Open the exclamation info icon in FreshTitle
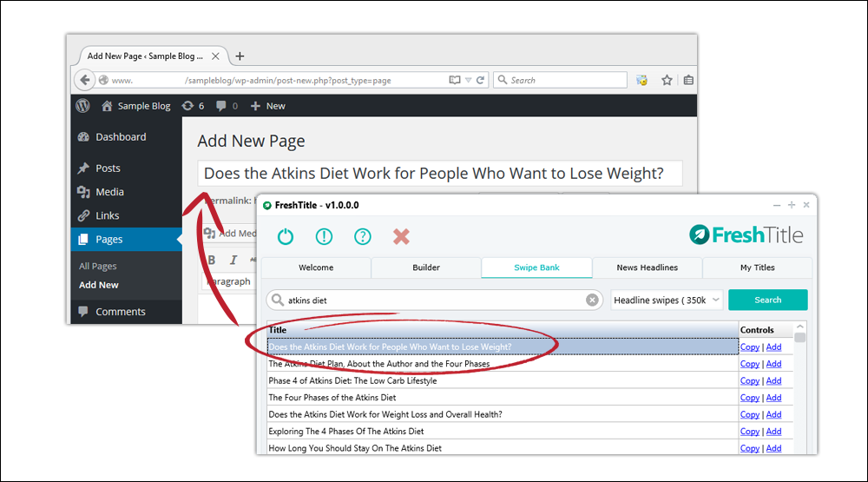 point(324,236)
